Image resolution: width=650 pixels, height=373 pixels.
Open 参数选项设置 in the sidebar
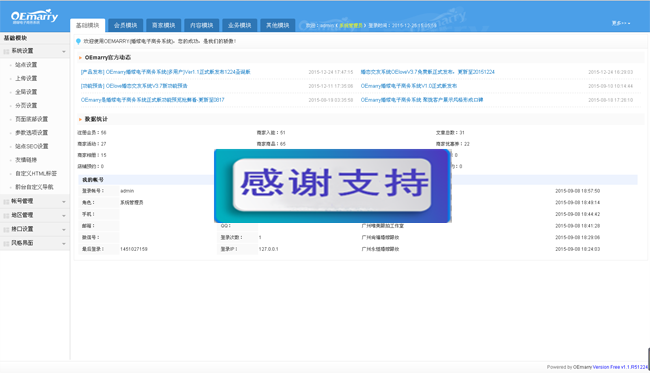point(32,133)
